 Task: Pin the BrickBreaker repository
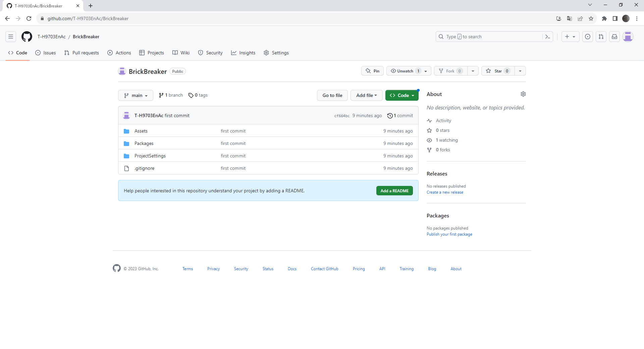[372, 71]
